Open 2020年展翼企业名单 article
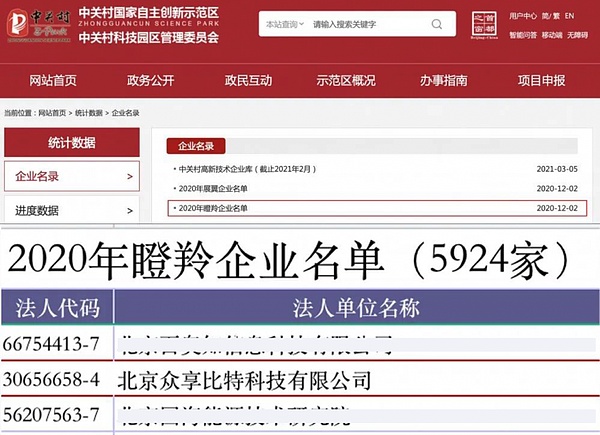The height and width of the screenshot is (435, 600). click(x=213, y=188)
